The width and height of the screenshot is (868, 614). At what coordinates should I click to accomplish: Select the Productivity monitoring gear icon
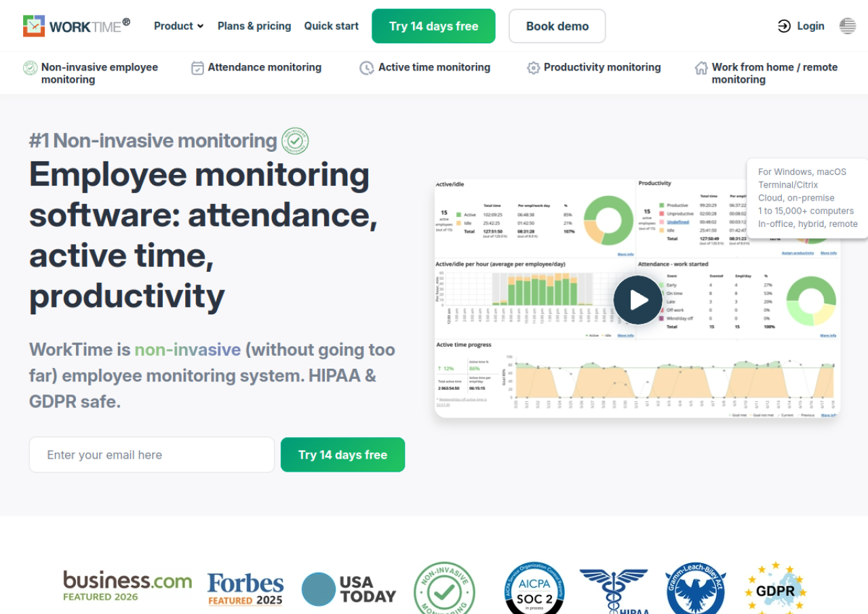(534, 68)
